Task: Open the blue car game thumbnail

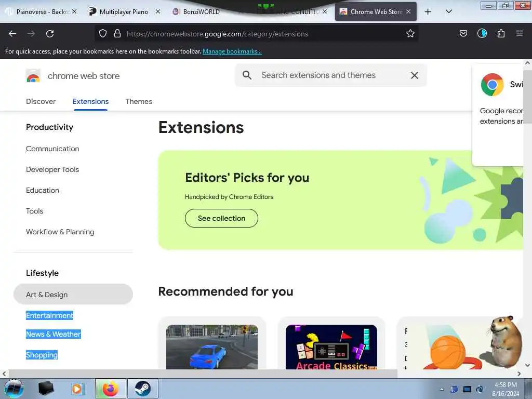Action: pos(212,347)
